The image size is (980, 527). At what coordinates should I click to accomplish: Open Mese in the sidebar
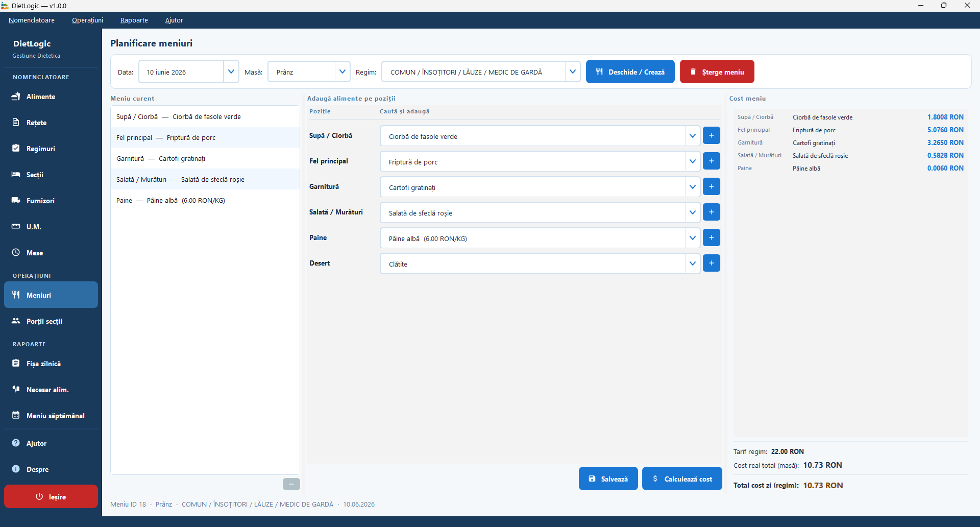coord(51,253)
